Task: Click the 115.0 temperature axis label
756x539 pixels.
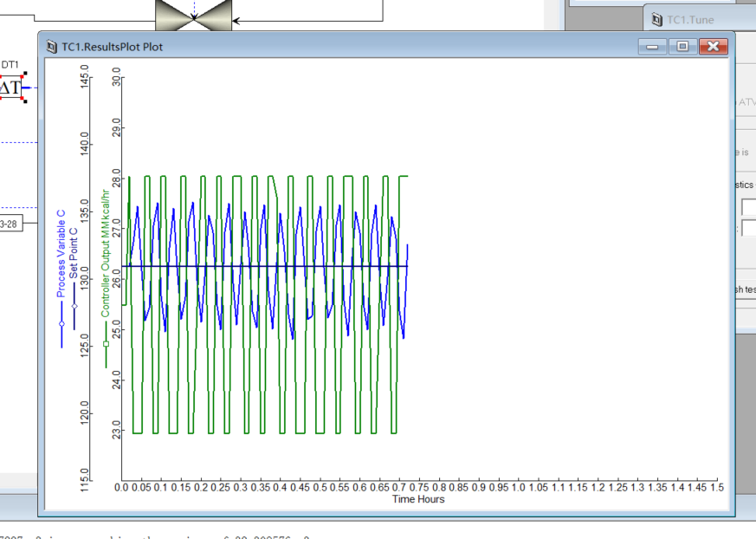Action: pos(85,481)
